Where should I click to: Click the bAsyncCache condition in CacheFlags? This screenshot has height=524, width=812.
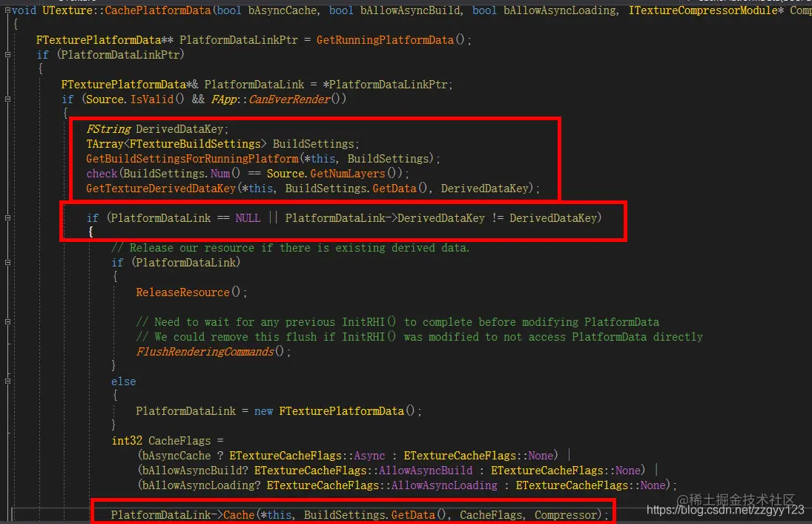(176, 456)
